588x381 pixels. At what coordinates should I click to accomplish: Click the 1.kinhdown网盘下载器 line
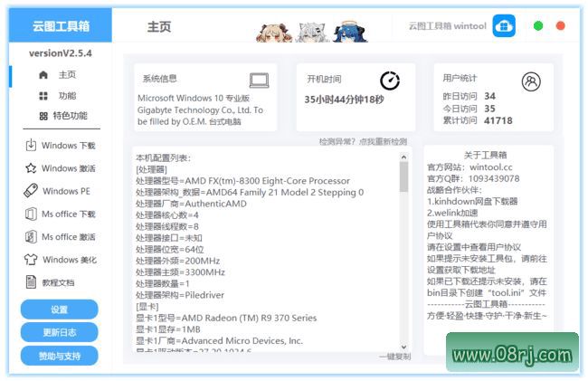pyautogui.click(x=472, y=202)
